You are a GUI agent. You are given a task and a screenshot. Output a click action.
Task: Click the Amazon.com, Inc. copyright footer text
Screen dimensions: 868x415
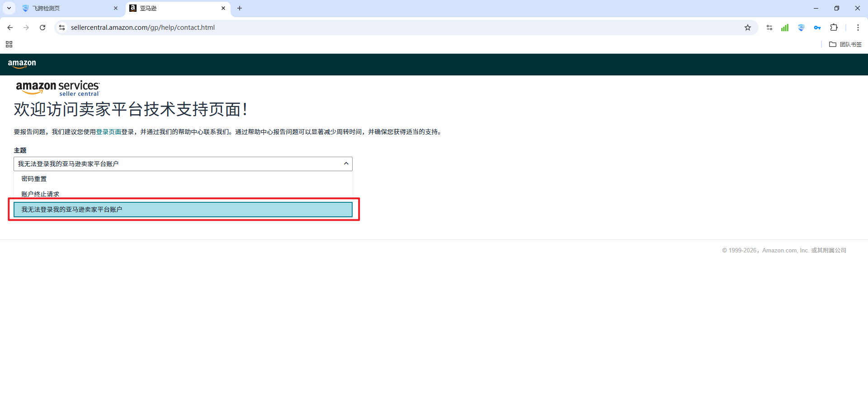784,250
